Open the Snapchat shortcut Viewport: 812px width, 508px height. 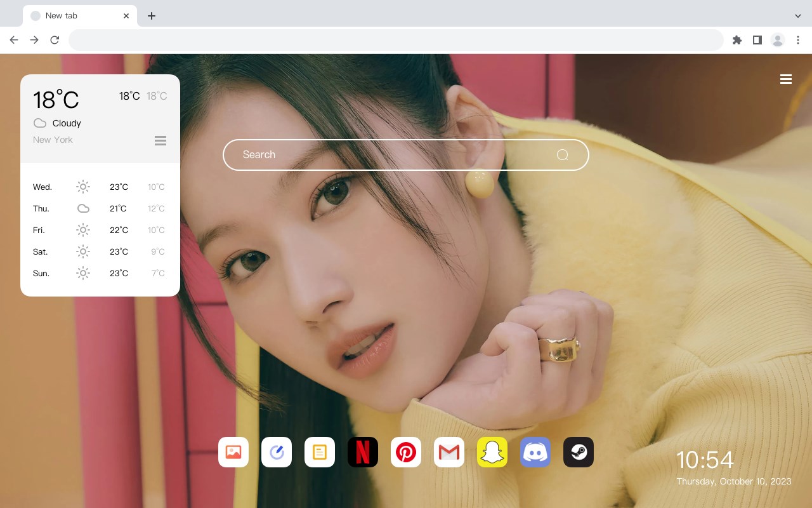(492, 452)
